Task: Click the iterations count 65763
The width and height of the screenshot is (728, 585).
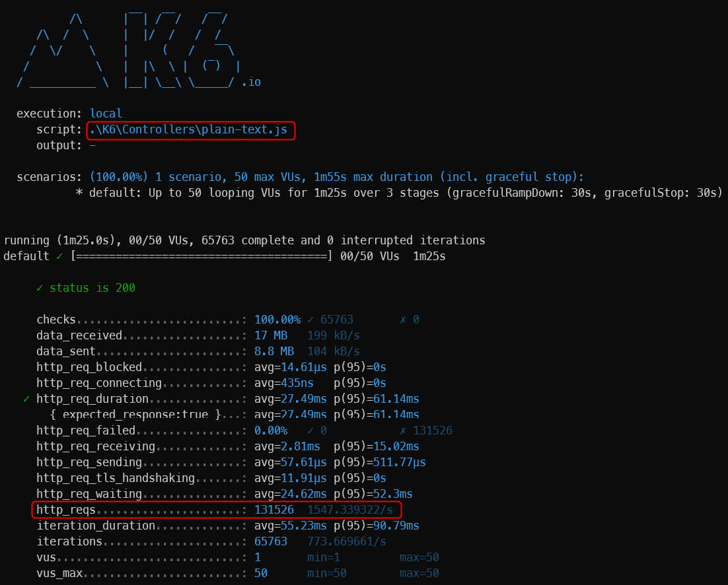Action: coord(271,541)
